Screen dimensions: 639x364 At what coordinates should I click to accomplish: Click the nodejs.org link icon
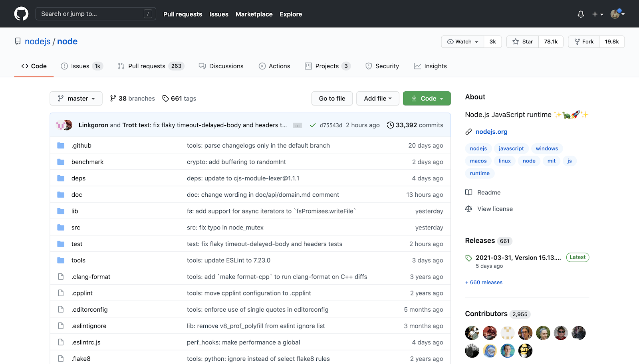pos(468,131)
